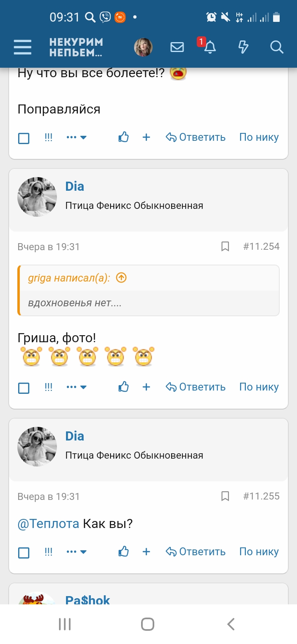Open private messages envelope icon
297x644 pixels.
tap(177, 47)
